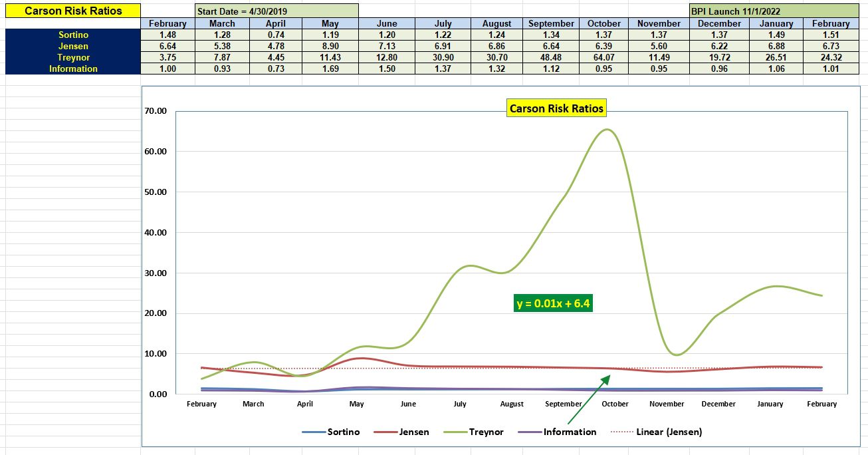
Task: Select the Sortino February value 1.48
Action: (x=168, y=35)
